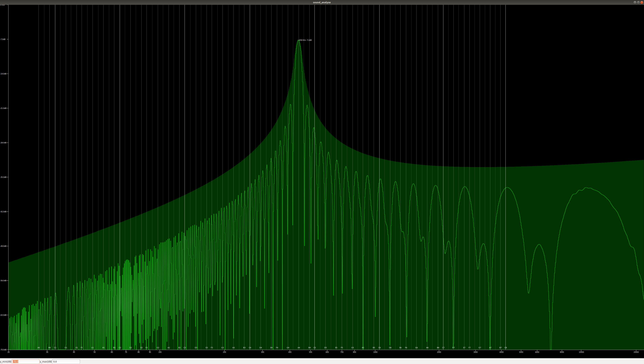
Task: Click the 1000 Hz axis tick label
Action: (x=375, y=352)
